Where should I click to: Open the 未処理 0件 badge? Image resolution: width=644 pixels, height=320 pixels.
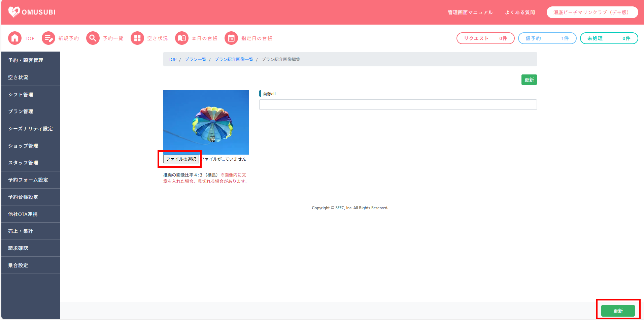[x=609, y=38]
